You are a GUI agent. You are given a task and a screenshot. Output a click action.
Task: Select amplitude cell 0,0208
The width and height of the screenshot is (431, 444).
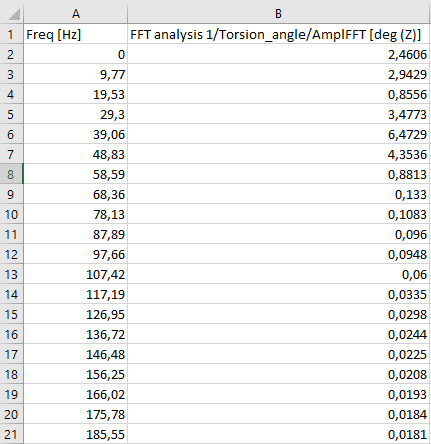coord(279,374)
